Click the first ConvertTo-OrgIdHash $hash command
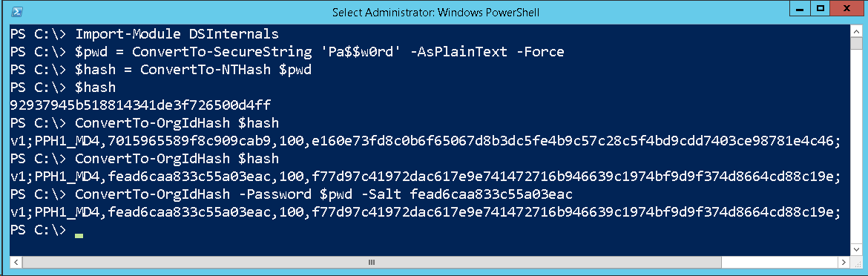Image resolution: width=868 pixels, height=276 pixels. [145, 122]
